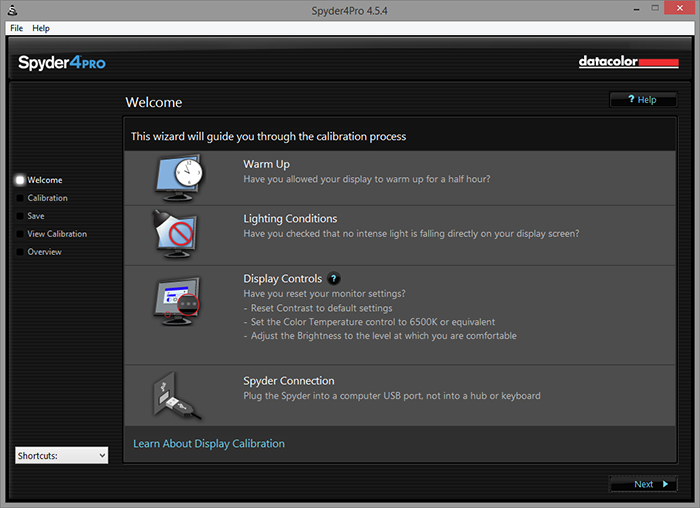Viewport: 700px width, 508px height.
Task: Select the Welcome step checkbox
Action: tap(20, 180)
